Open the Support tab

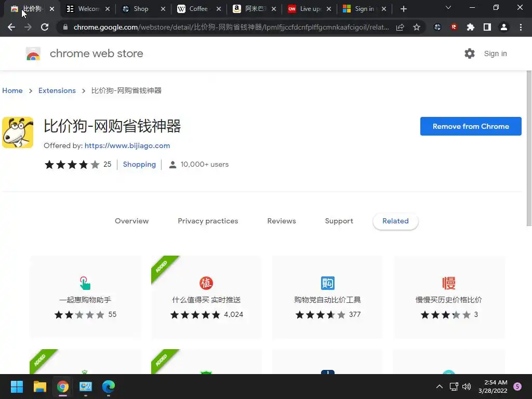tap(339, 221)
